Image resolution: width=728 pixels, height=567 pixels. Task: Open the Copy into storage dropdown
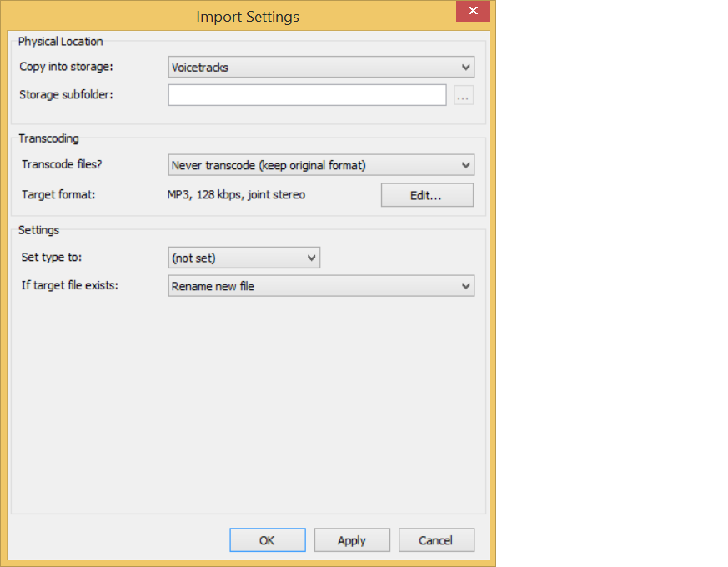pos(321,68)
